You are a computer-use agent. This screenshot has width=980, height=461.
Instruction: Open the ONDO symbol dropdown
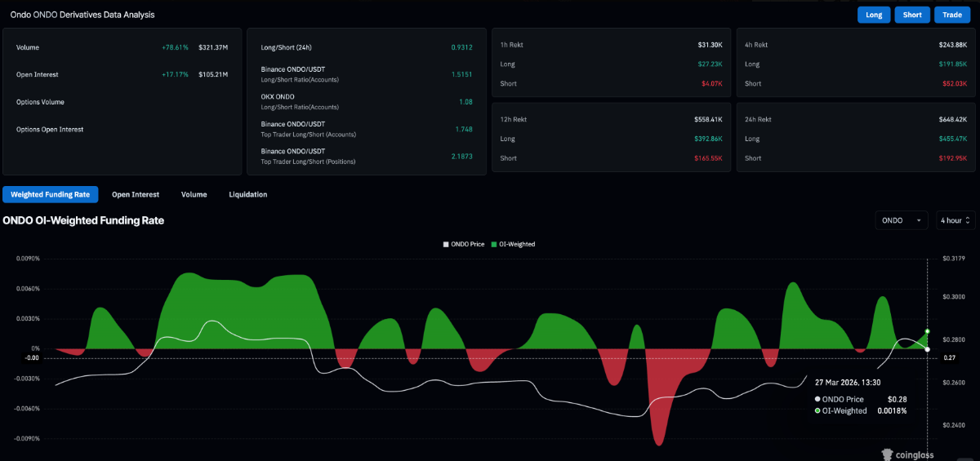point(902,220)
